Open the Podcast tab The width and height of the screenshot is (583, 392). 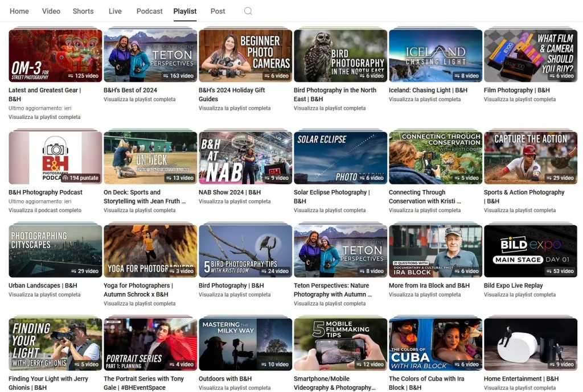tap(149, 11)
